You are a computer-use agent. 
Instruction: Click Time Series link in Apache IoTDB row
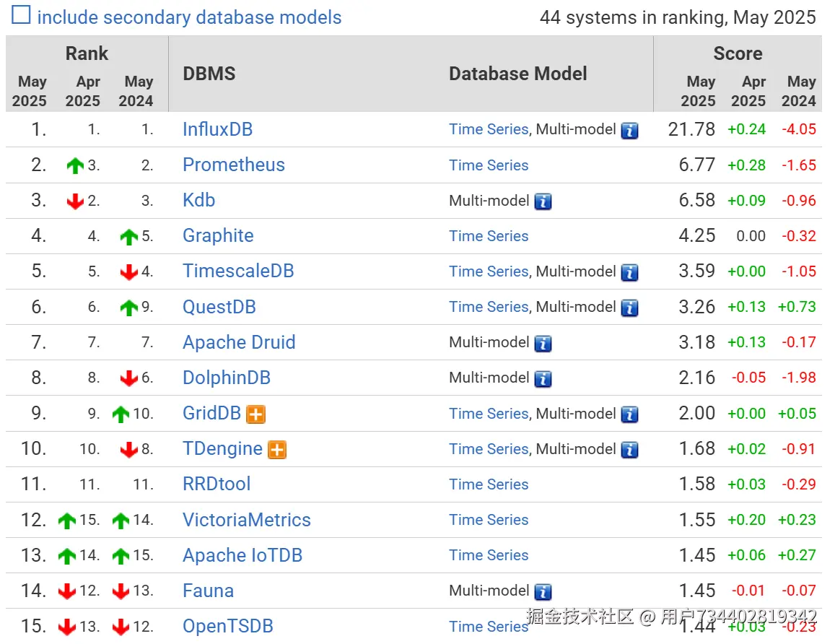[x=489, y=556]
